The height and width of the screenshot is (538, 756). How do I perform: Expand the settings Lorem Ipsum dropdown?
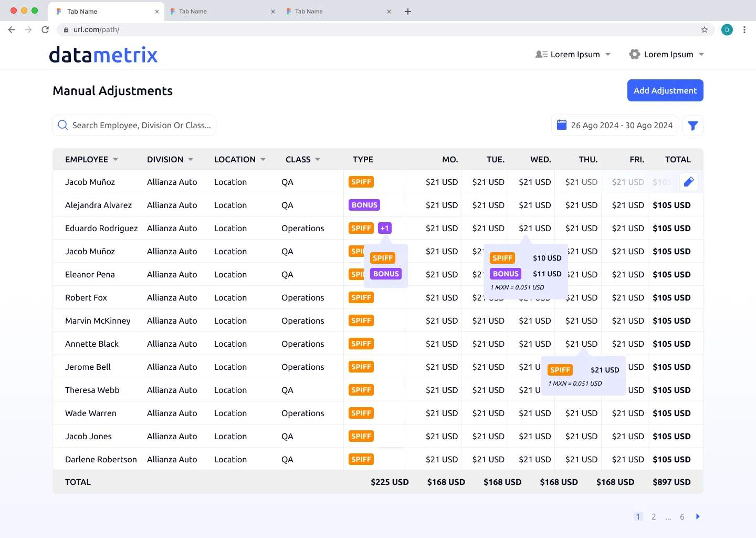pos(701,54)
